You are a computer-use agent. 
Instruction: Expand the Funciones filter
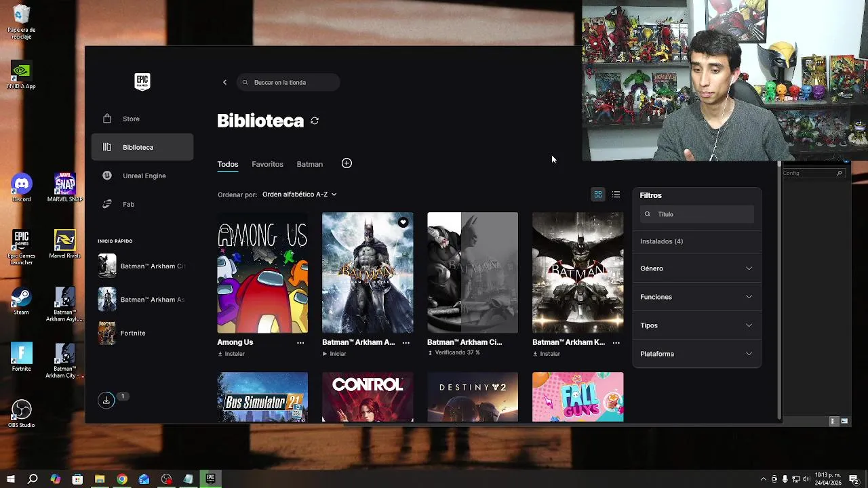tap(696, 297)
